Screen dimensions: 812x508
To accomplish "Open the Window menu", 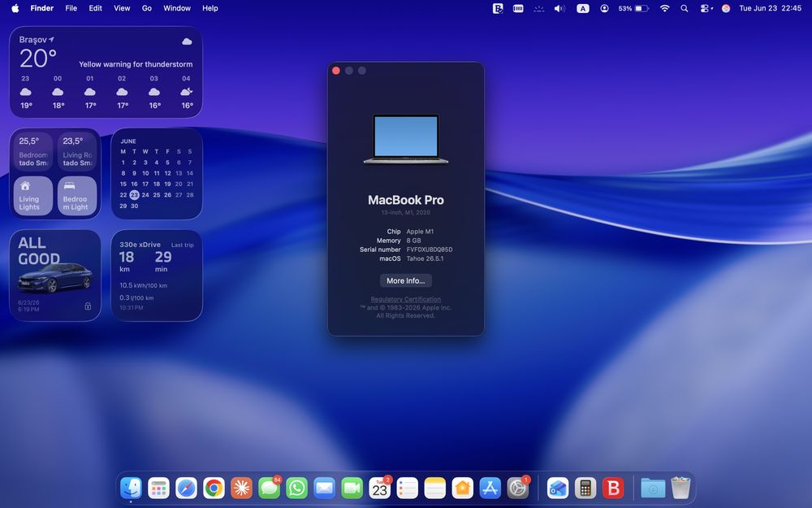I will [176, 8].
